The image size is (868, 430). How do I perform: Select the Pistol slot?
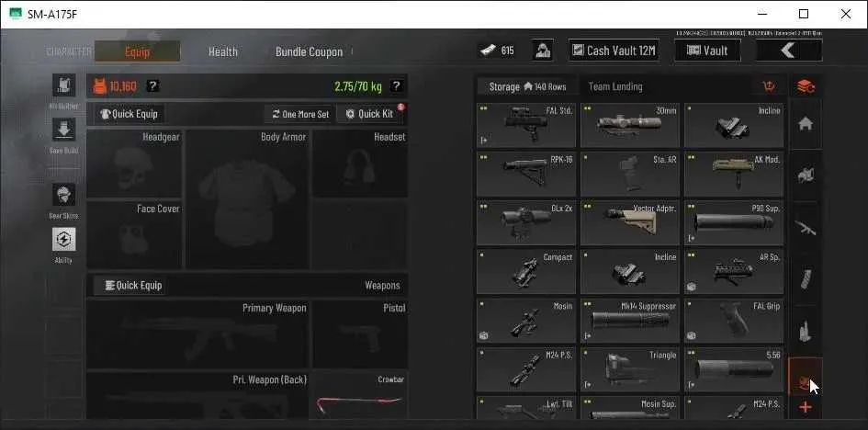click(x=360, y=334)
